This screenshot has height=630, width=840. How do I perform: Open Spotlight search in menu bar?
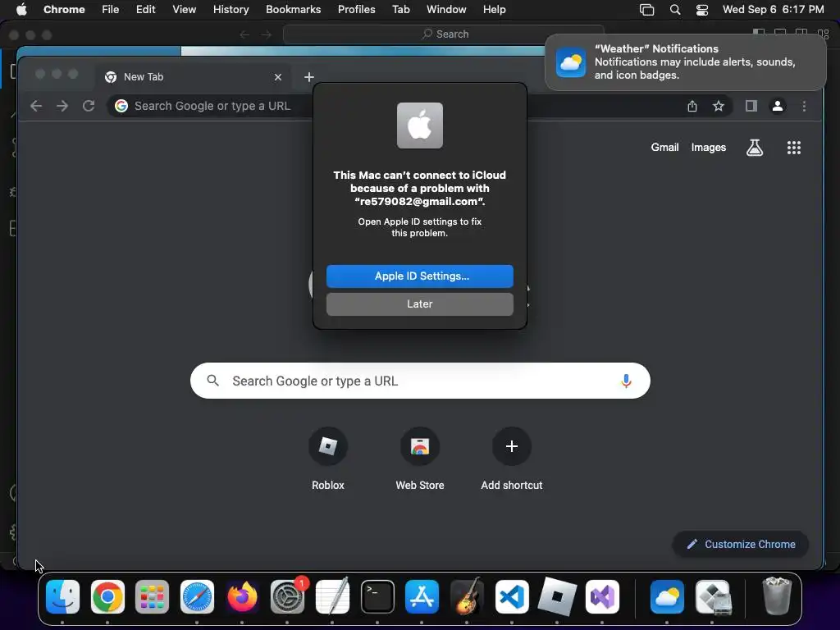pos(675,9)
